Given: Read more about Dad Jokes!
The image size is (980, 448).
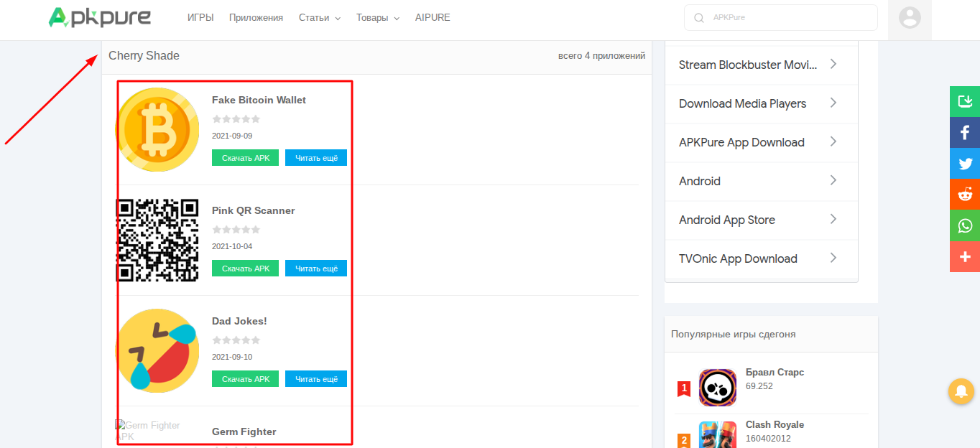Looking at the screenshot, I should (x=316, y=379).
